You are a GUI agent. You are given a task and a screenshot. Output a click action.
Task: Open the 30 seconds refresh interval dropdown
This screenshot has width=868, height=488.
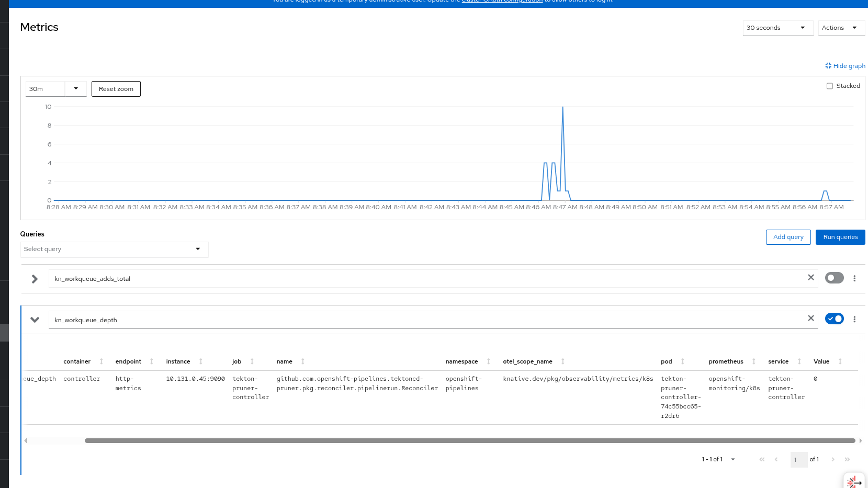(x=777, y=28)
